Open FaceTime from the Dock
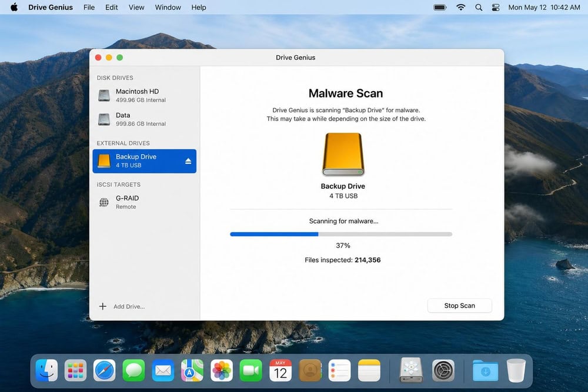588x392 pixels. click(251, 370)
